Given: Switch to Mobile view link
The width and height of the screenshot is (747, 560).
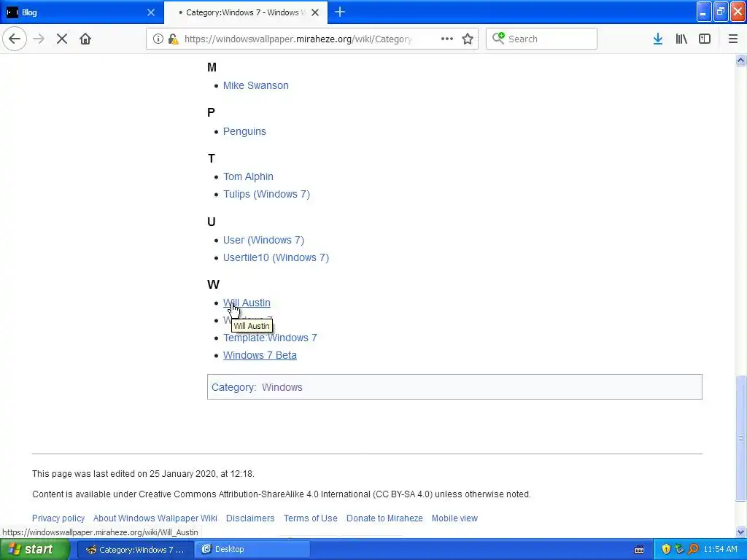Looking at the screenshot, I should coord(454,518).
